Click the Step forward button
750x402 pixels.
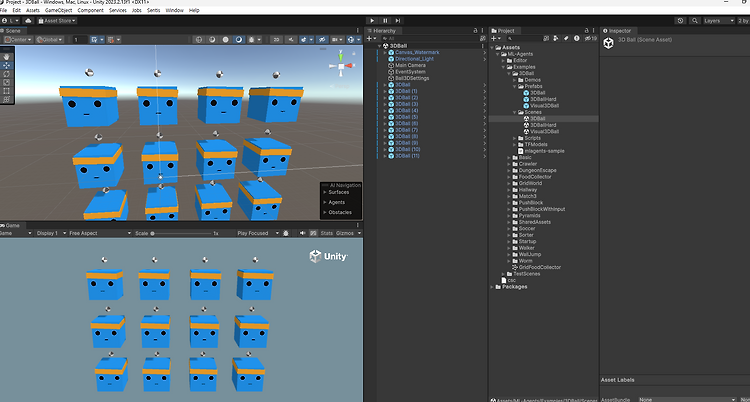point(397,21)
